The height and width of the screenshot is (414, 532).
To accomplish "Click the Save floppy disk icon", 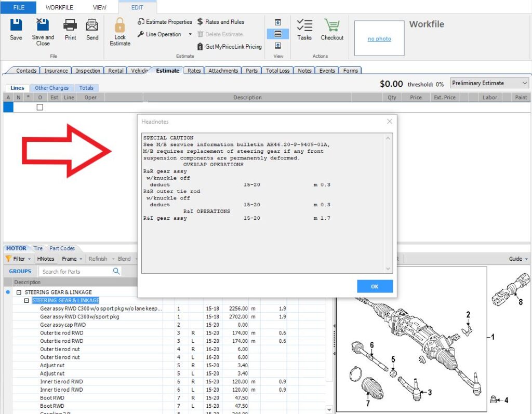I will tap(16, 25).
